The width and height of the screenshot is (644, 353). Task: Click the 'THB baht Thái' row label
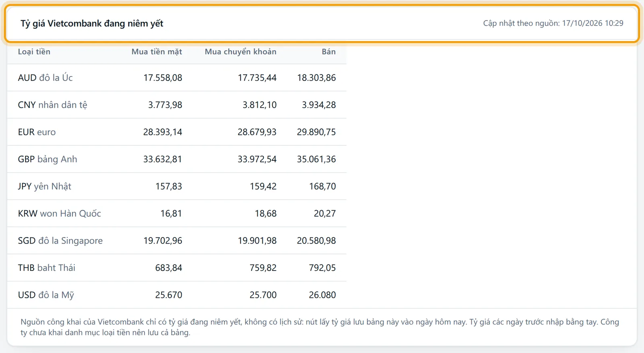click(47, 268)
